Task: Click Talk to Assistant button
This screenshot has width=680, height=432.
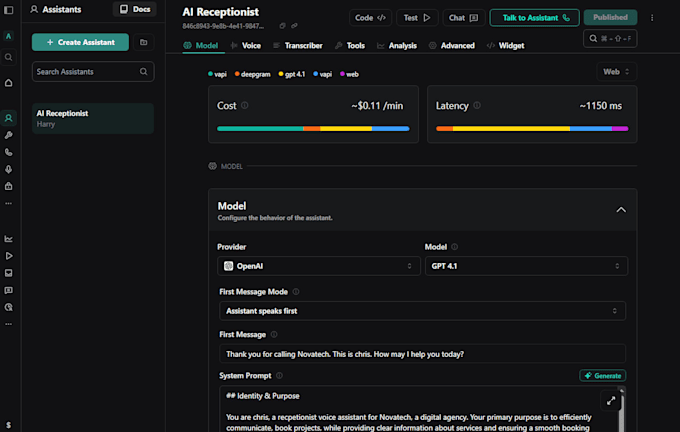Action: pyautogui.click(x=534, y=18)
